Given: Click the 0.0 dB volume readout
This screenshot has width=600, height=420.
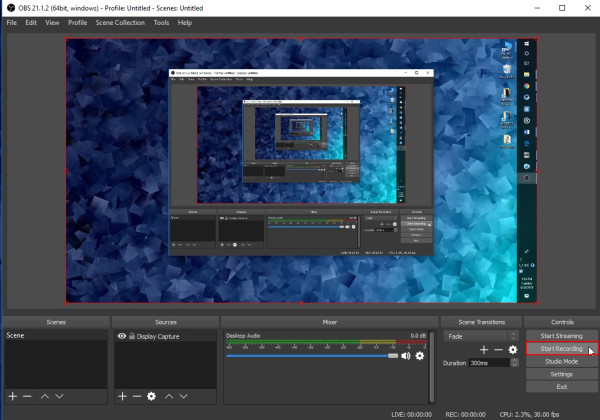Looking at the screenshot, I should [418, 335].
